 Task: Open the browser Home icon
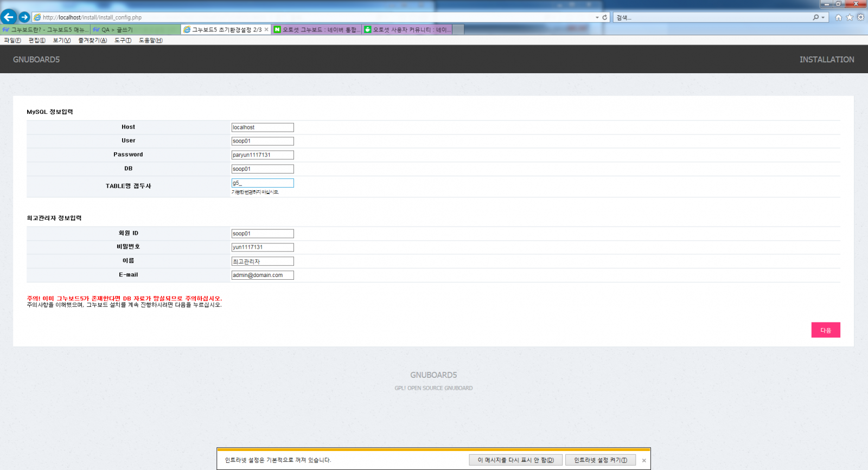(838, 17)
